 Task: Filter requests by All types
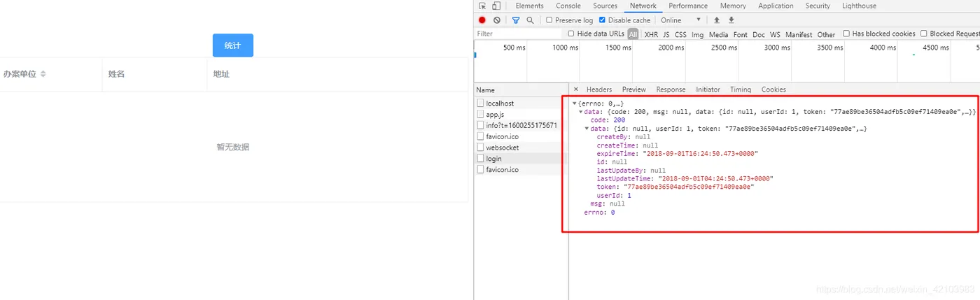pos(633,34)
